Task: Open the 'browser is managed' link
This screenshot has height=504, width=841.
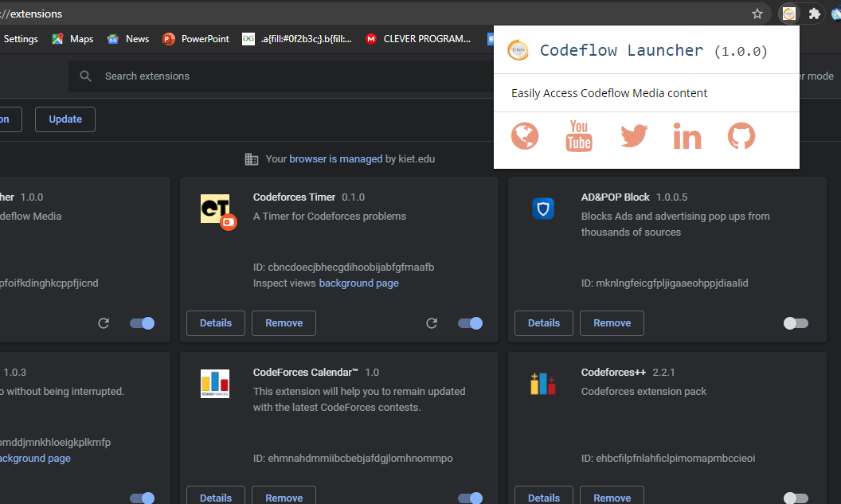Action: click(336, 159)
